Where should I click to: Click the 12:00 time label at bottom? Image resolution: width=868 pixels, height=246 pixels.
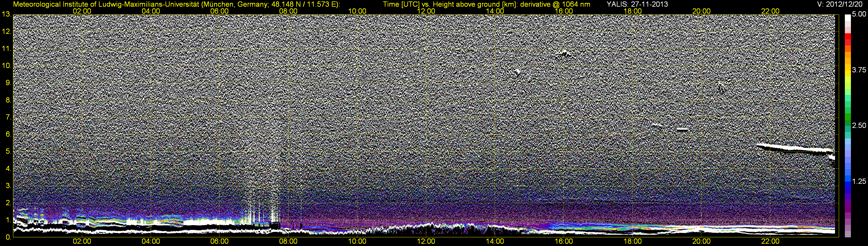point(426,241)
